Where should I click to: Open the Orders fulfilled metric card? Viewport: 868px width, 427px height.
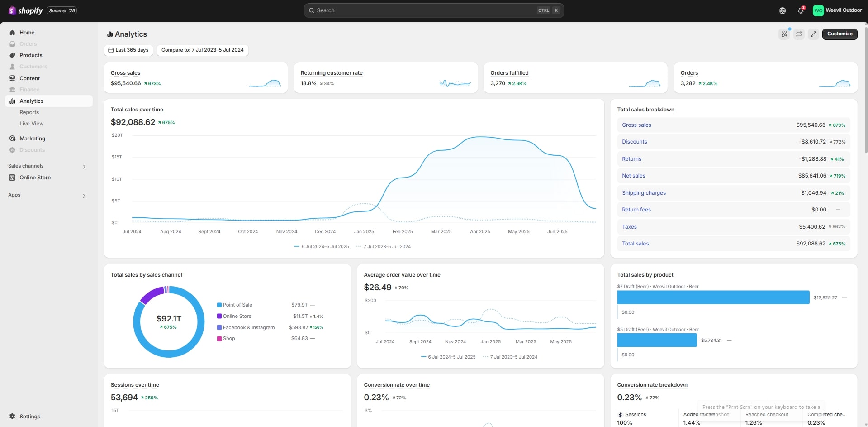pos(576,78)
